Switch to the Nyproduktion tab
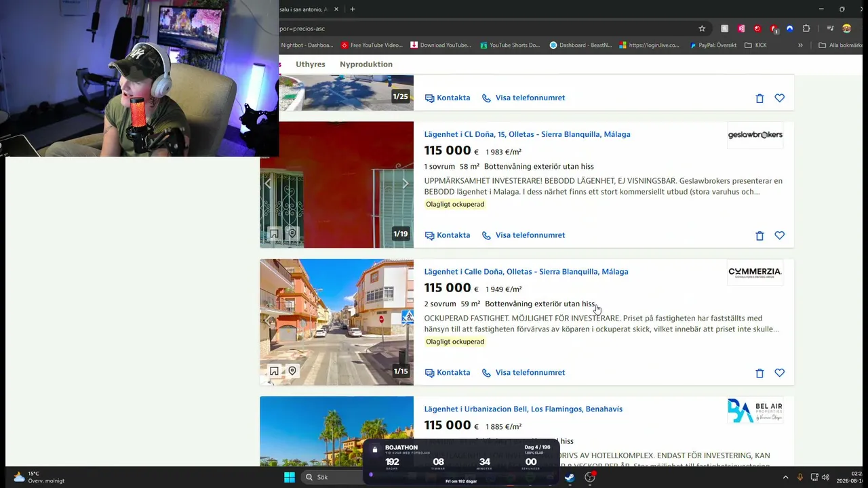 366,64
